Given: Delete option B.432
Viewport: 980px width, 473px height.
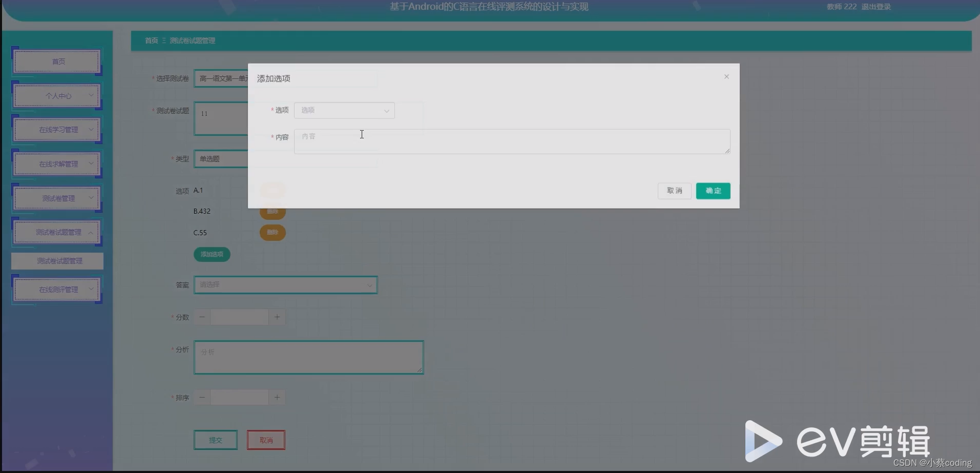Looking at the screenshot, I should pyautogui.click(x=273, y=212).
